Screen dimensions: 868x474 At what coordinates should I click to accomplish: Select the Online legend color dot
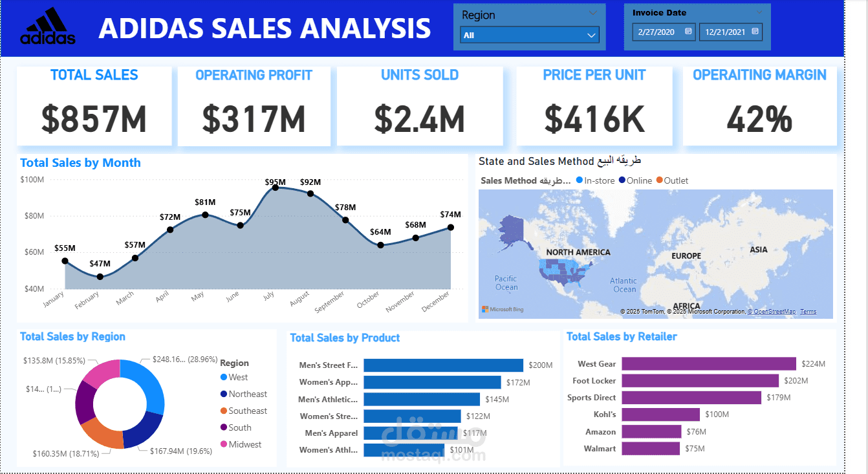coord(622,180)
